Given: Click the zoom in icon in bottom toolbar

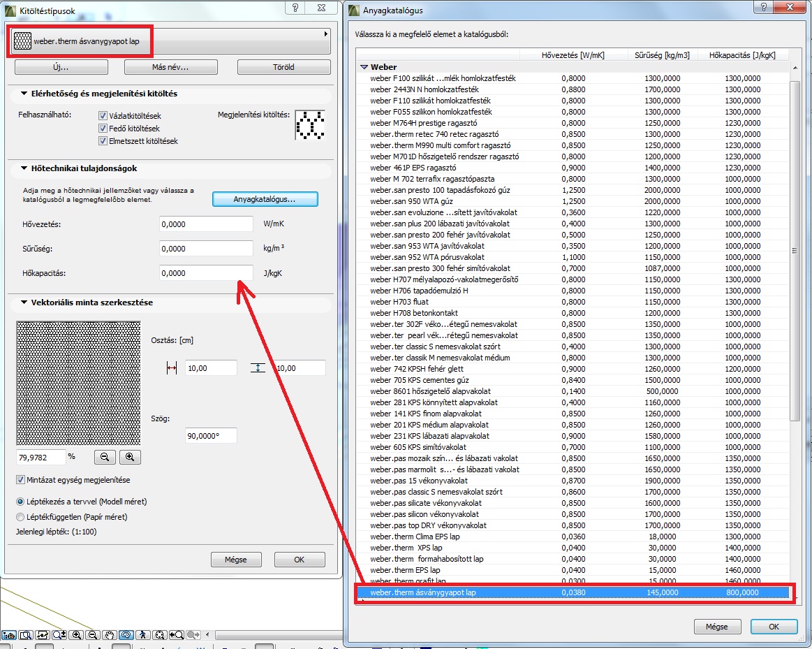Looking at the screenshot, I should coord(76,635).
